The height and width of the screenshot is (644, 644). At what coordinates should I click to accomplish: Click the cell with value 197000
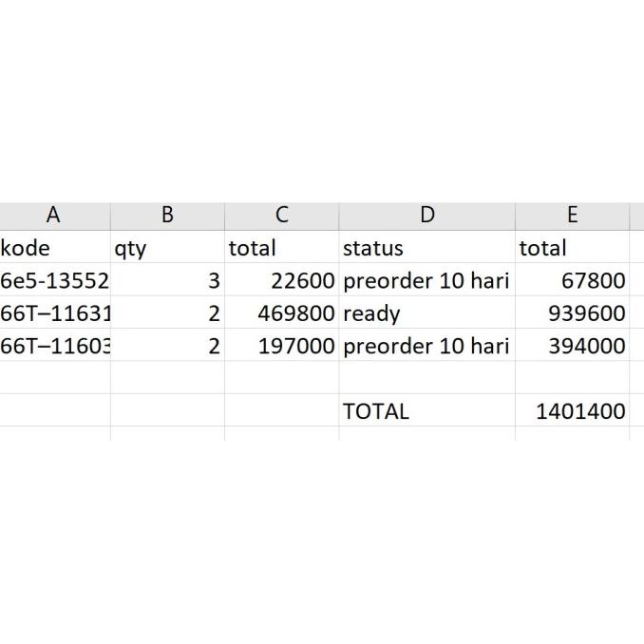coord(281,346)
